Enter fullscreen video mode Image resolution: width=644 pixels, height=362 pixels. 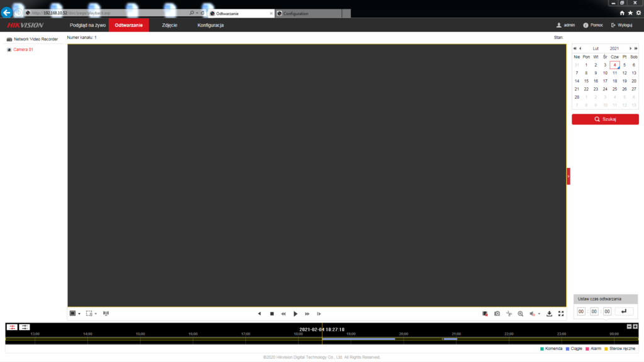561,313
